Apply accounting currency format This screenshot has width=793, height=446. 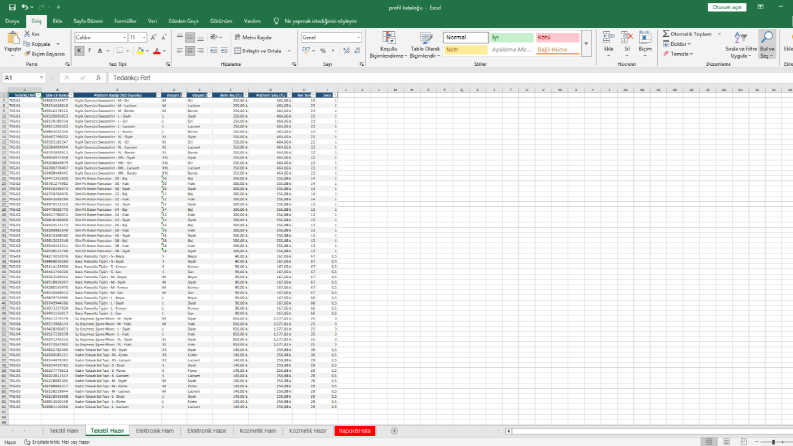coord(305,51)
